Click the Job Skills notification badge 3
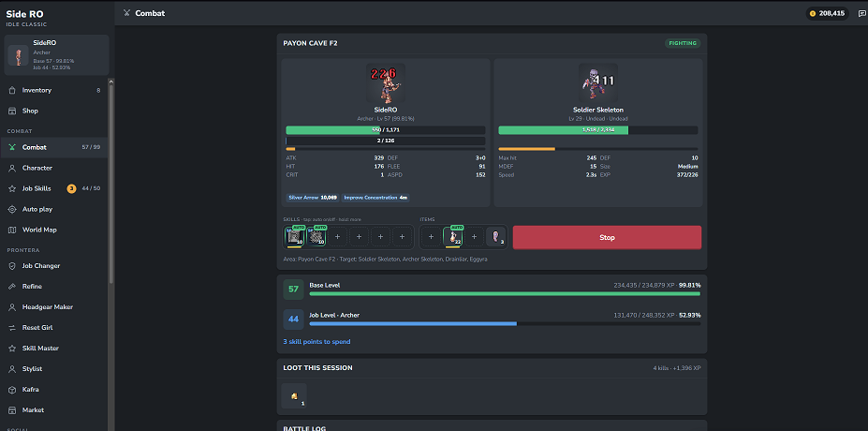 [x=71, y=188]
